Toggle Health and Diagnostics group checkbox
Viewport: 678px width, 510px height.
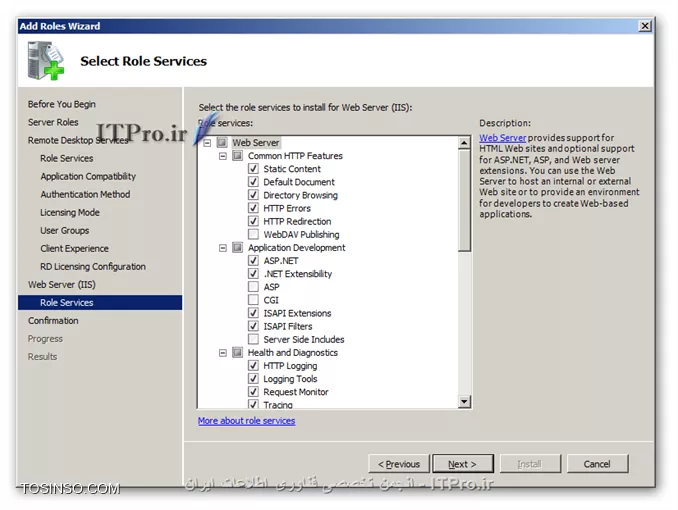click(238, 353)
